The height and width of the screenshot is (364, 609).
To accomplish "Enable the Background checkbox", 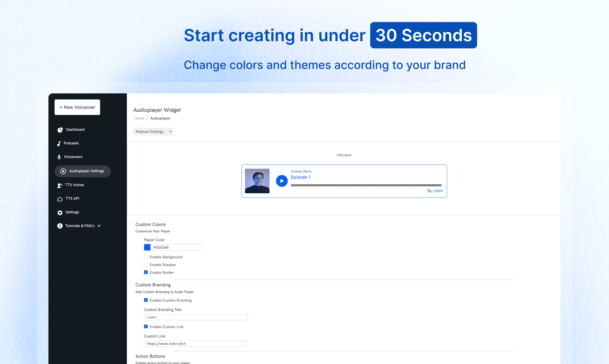I will tap(146, 257).
